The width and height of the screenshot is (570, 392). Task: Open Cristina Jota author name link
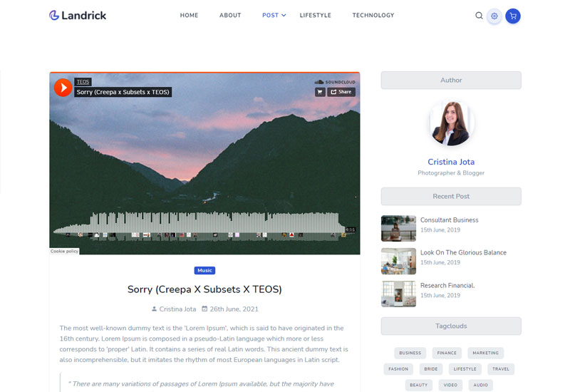(451, 162)
